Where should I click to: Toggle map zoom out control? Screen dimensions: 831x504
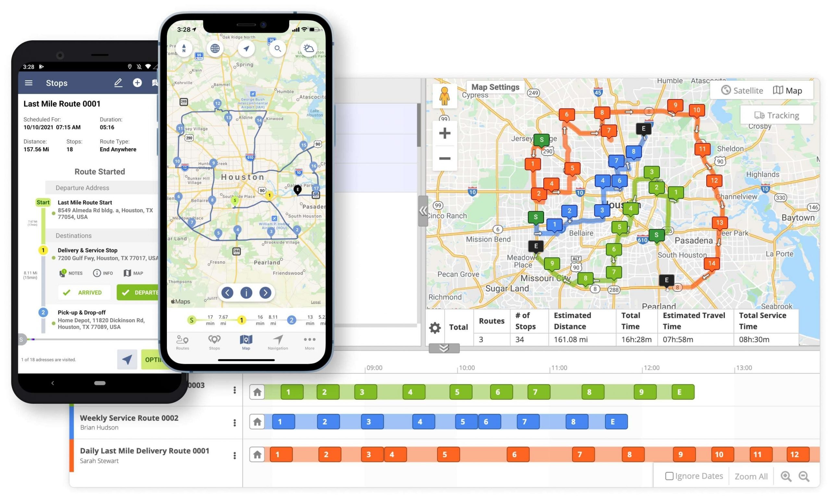coord(445,158)
